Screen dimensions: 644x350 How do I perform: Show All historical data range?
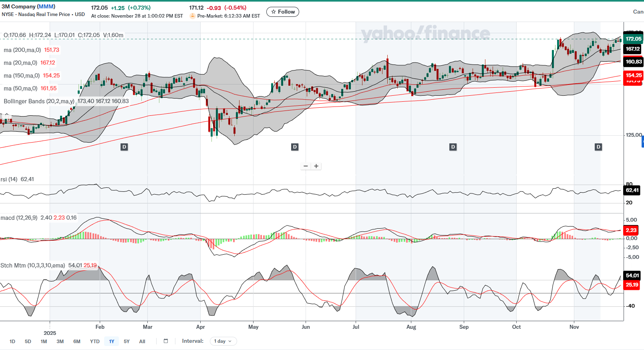(142, 342)
